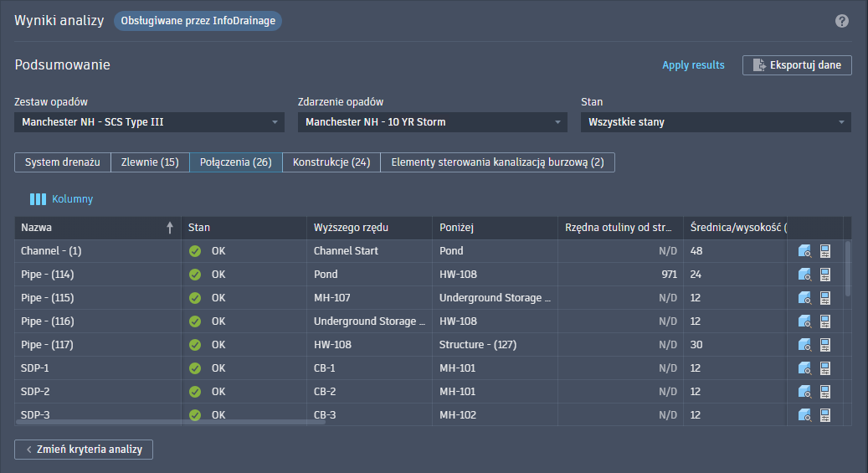Click zoom-to-object icon for Pipe - (117)
This screenshot has width=868, height=473.
pyautogui.click(x=805, y=344)
